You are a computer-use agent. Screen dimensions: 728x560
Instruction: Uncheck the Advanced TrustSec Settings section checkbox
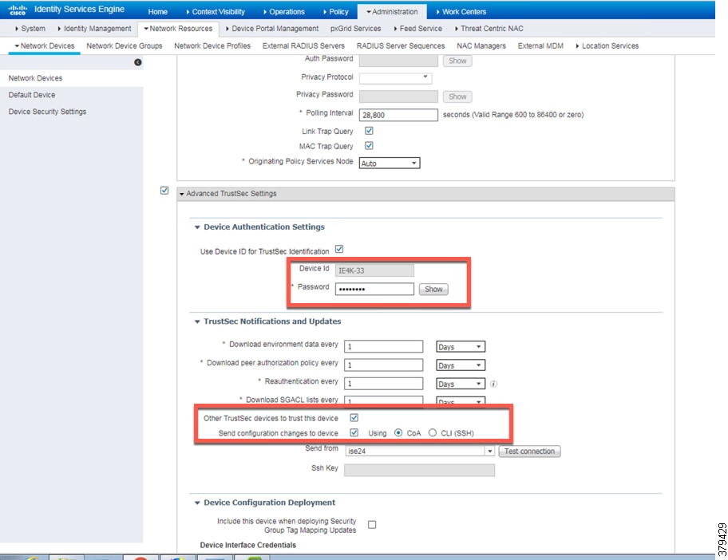click(164, 190)
